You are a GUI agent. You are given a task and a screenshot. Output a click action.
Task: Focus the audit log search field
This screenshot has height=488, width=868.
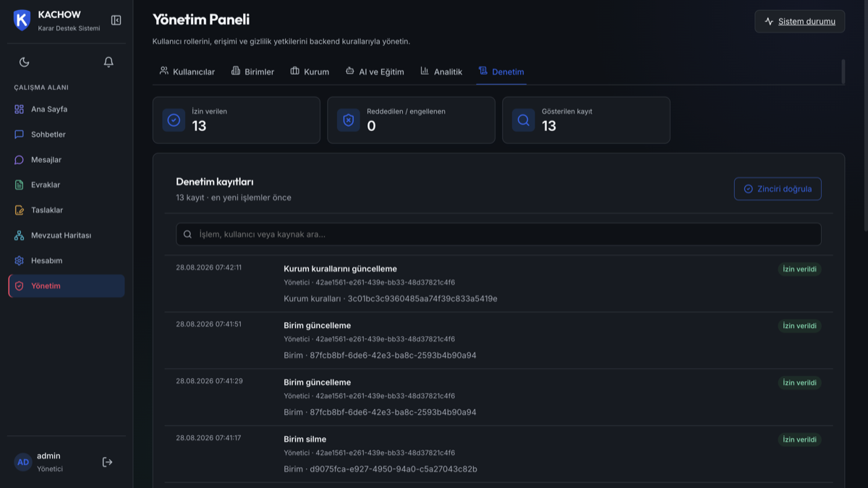click(498, 235)
